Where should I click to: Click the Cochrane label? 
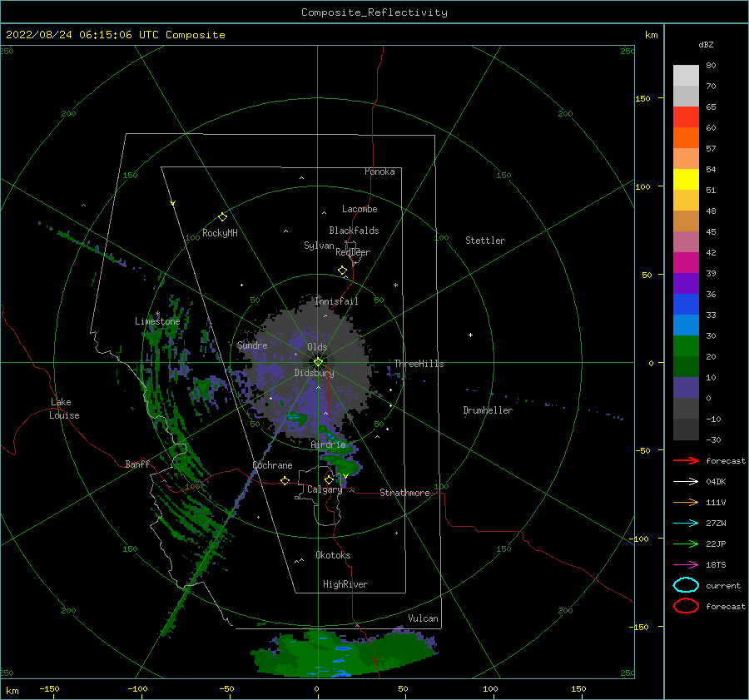272,465
